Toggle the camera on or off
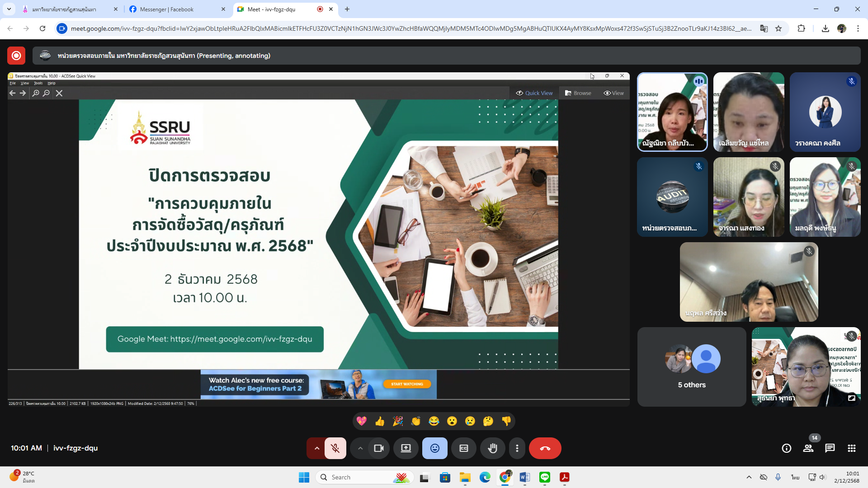This screenshot has width=868, height=488. pos(378,448)
